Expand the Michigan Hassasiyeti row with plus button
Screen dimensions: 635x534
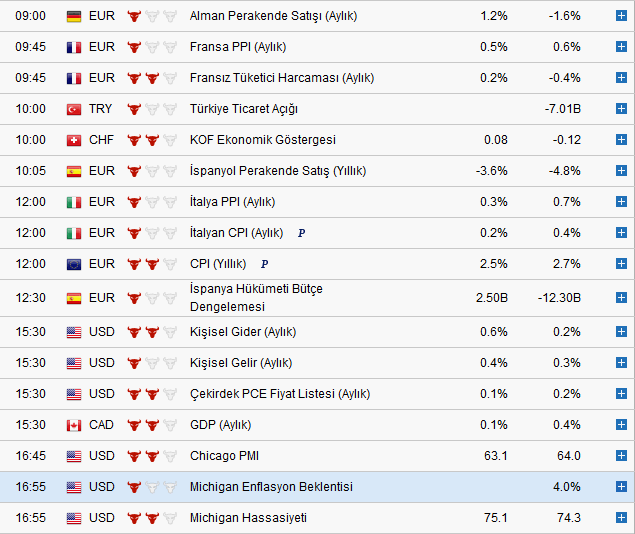coord(621,518)
